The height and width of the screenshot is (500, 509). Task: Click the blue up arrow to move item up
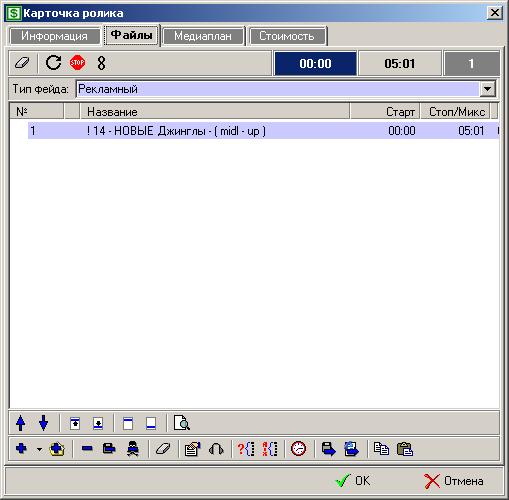pyautogui.click(x=21, y=423)
